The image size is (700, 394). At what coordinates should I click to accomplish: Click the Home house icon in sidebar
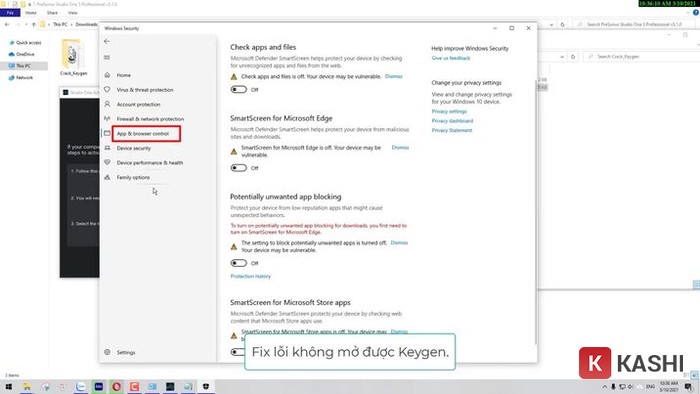point(107,75)
